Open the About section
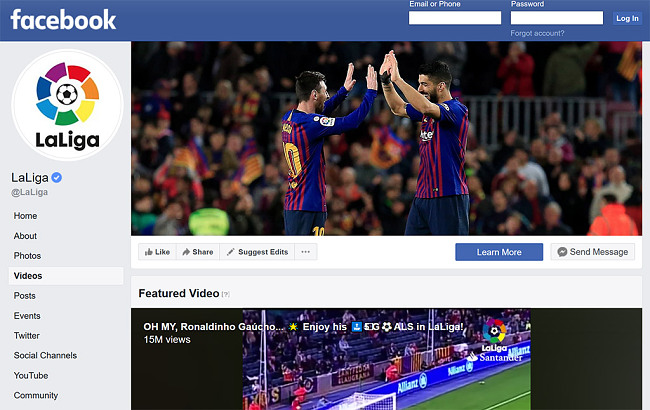The height and width of the screenshot is (410, 650). tap(25, 236)
